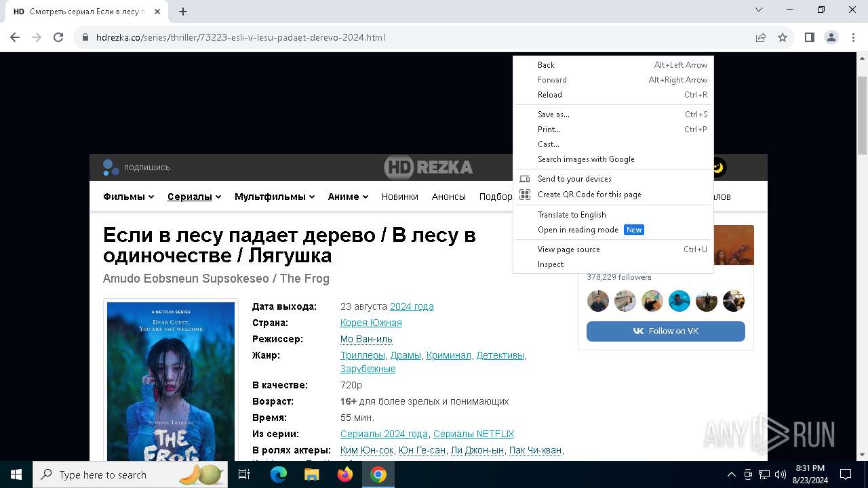Image resolution: width=868 pixels, height=488 pixels.
Task: Click the Share this page icon
Action: [x=761, y=37]
